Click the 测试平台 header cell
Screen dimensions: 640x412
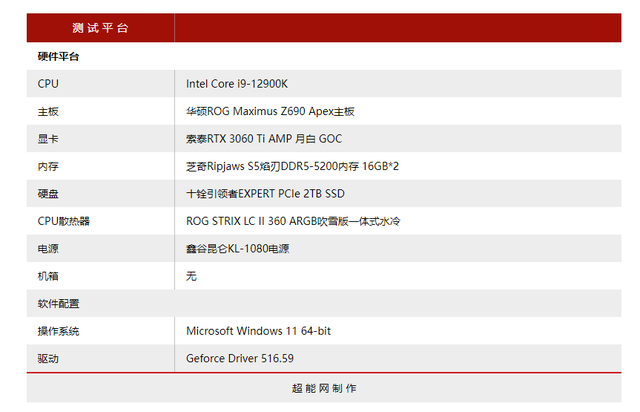click(100, 28)
